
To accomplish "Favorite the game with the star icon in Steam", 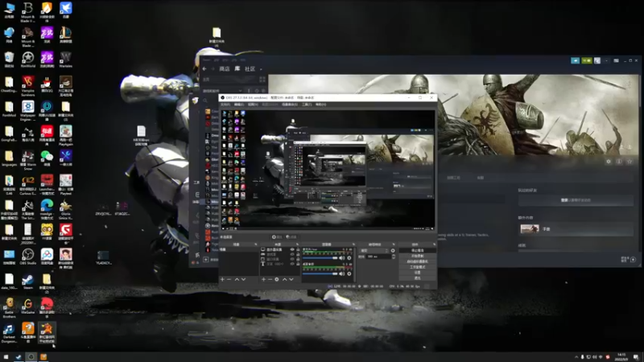I will [630, 162].
